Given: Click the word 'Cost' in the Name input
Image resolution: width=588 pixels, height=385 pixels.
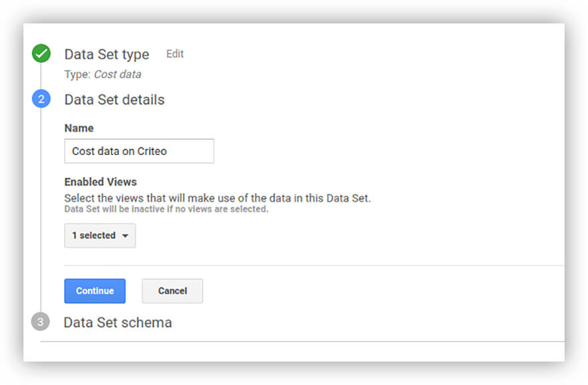Looking at the screenshot, I should 83,151.
